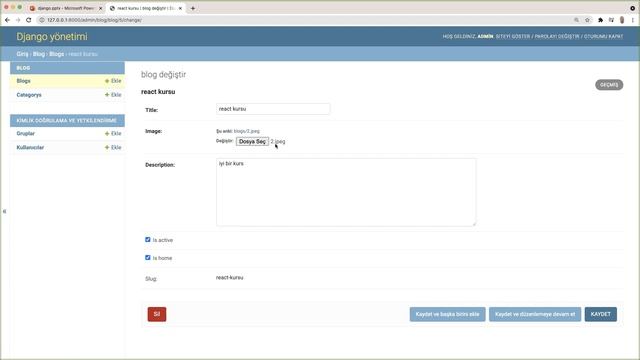Click plus Ekle next to Gruplar

pyautogui.click(x=113, y=133)
